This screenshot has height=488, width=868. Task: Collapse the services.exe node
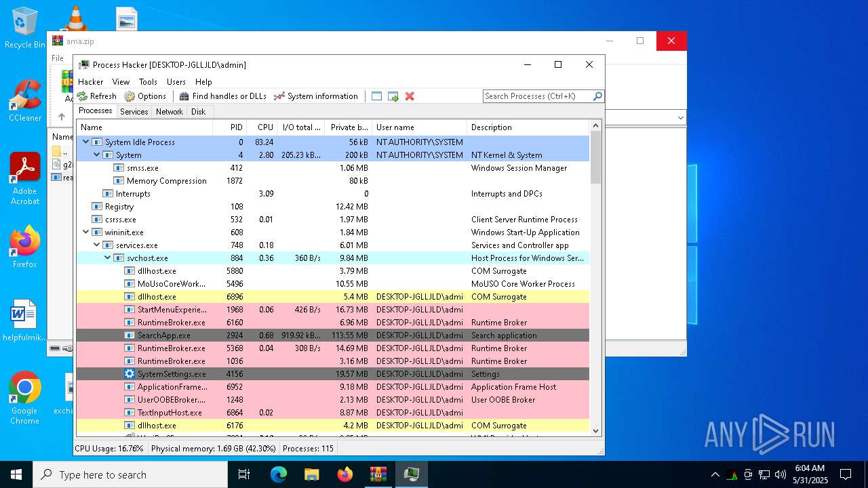(97, 245)
